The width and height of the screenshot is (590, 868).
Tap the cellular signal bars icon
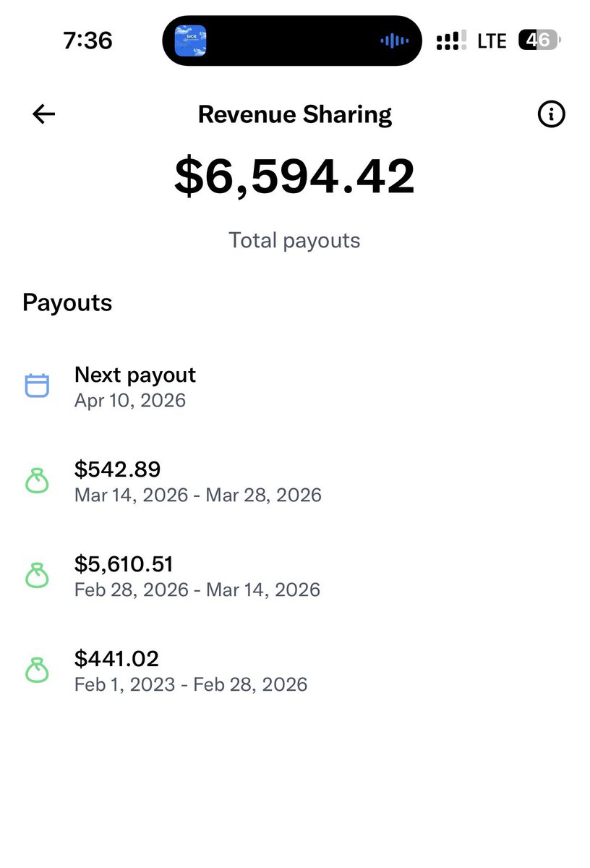point(452,41)
